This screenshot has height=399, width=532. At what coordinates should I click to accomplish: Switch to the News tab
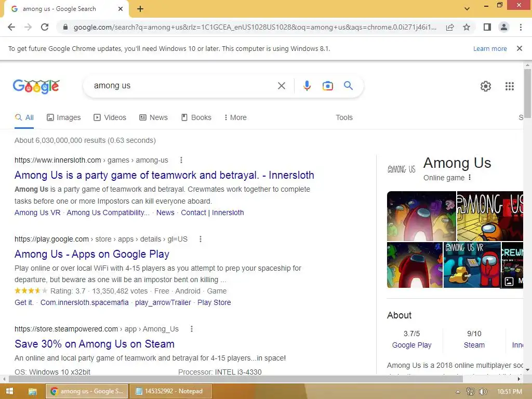point(153,117)
